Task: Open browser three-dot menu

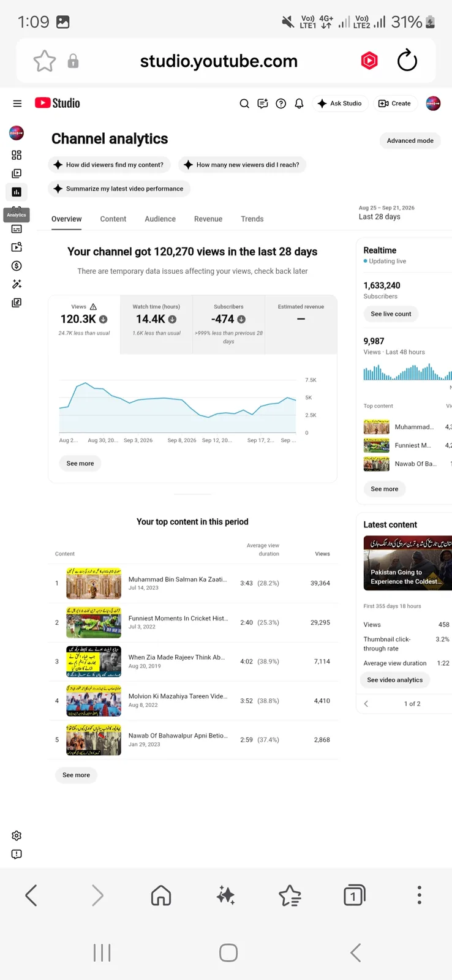Action: coord(419,895)
